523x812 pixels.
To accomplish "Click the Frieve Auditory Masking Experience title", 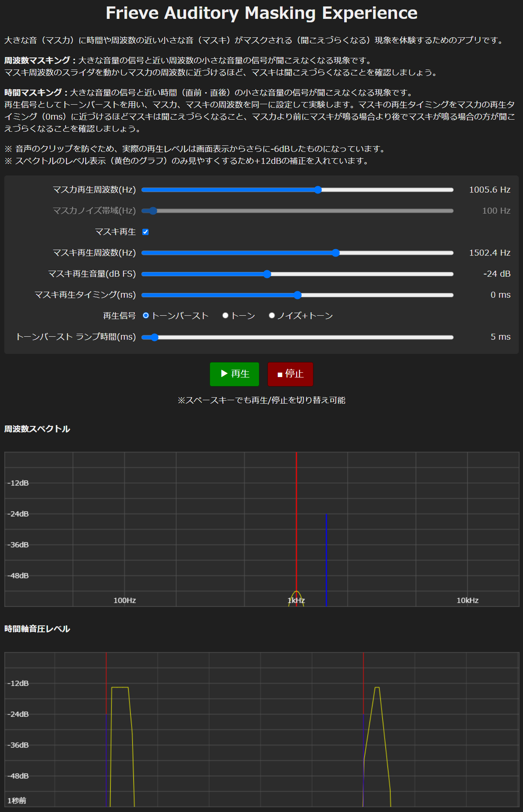I will click(x=261, y=13).
